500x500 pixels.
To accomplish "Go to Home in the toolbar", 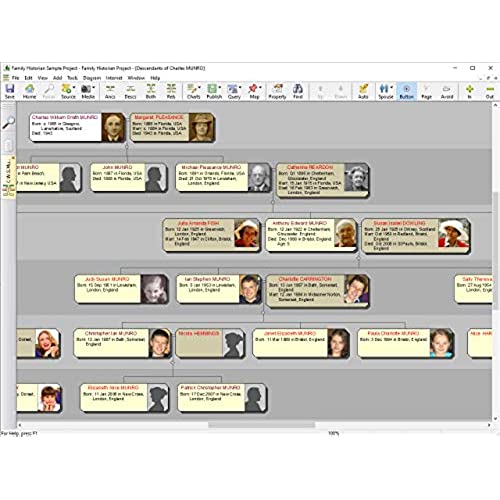I will [x=29, y=91].
